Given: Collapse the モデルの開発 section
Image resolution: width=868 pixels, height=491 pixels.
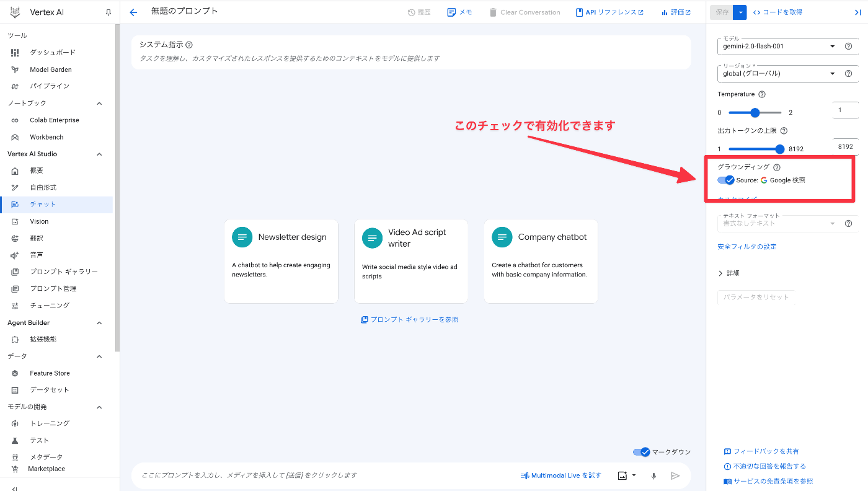Looking at the screenshot, I should (x=99, y=407).
